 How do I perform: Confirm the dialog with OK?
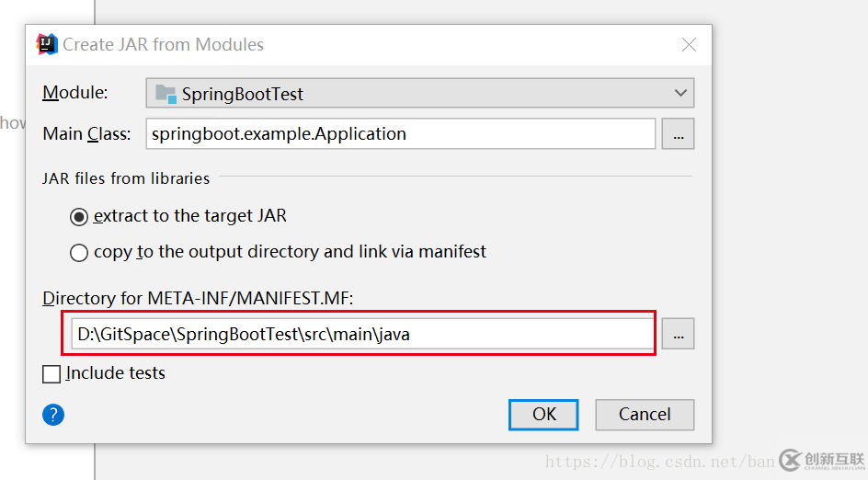[543, 415]
